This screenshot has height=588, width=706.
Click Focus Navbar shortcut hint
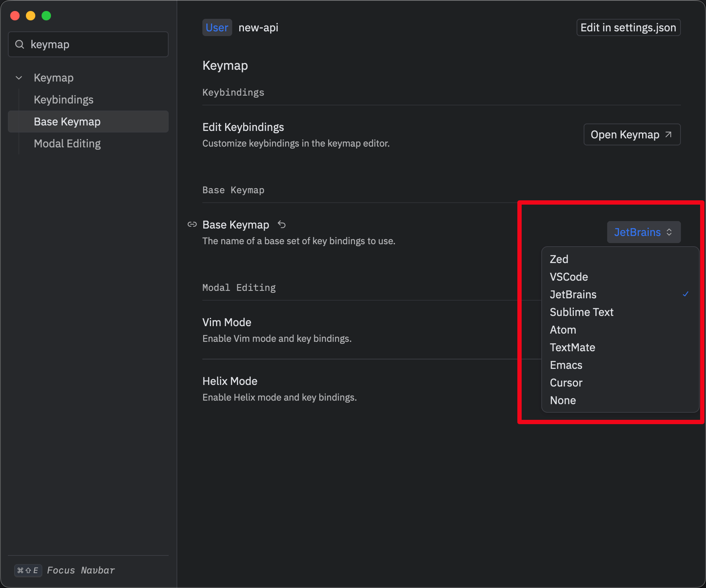pyautogui.click(x=65, y=570)
